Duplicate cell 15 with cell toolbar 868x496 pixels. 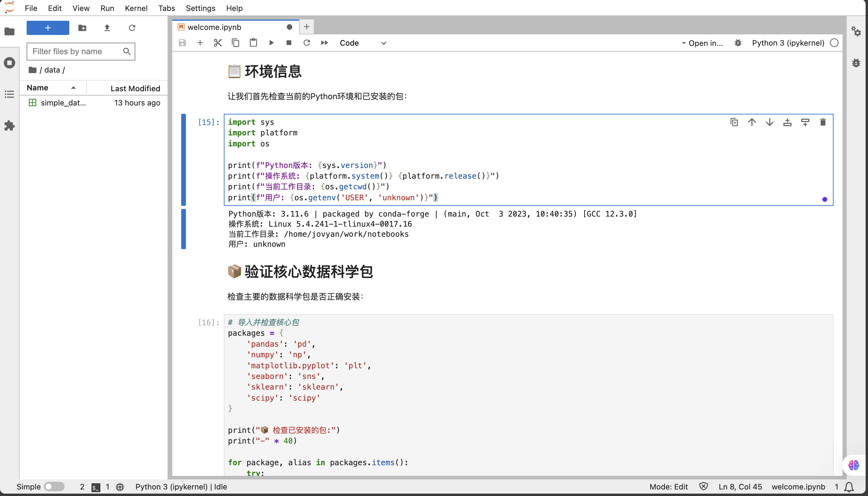734,122
